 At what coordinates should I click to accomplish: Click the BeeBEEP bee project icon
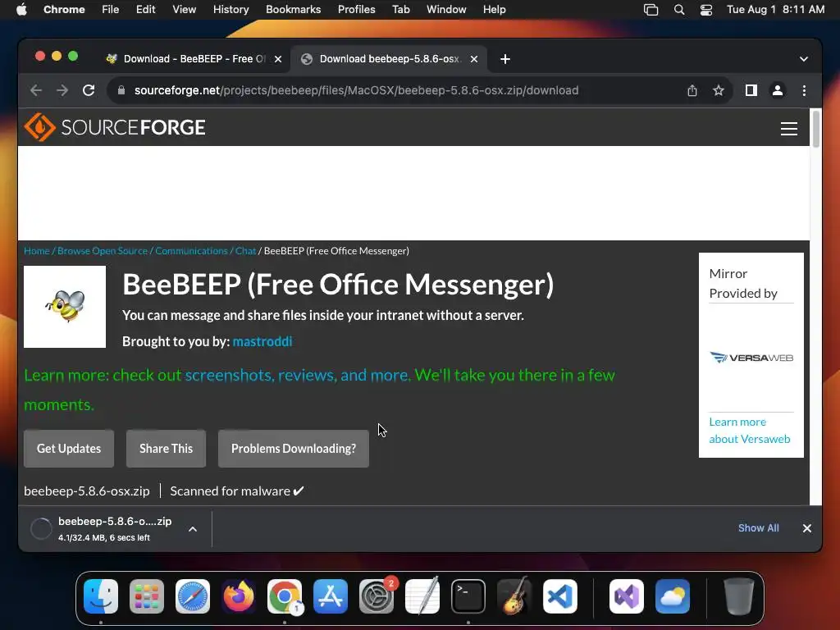(x=65, y=307)
